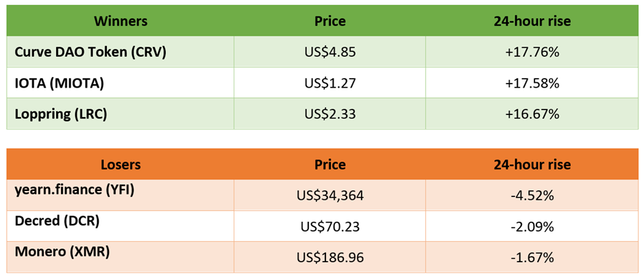The height and width of the screenshot is (280, 644).
Task: Click yearn.finance (YFI) cell
Action: tap(121, 195)
